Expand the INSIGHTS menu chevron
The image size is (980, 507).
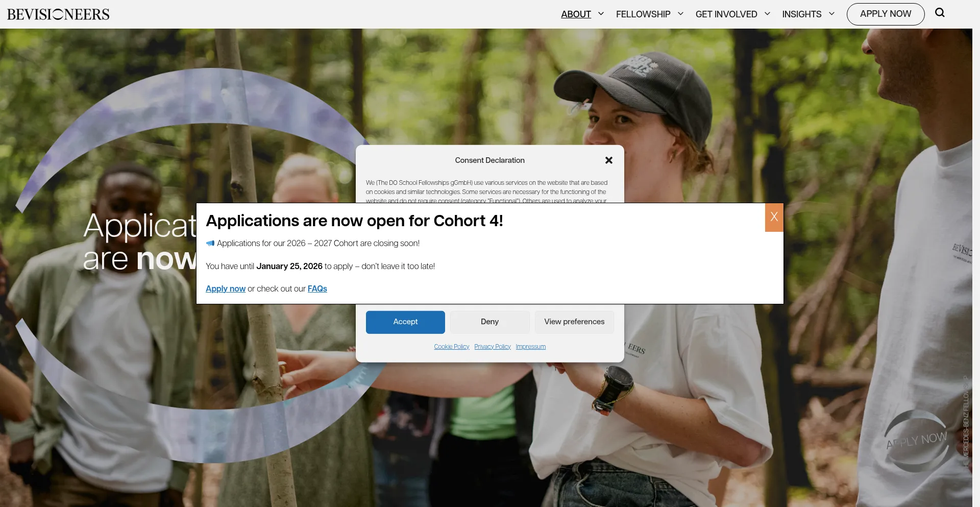pos(831,14)
